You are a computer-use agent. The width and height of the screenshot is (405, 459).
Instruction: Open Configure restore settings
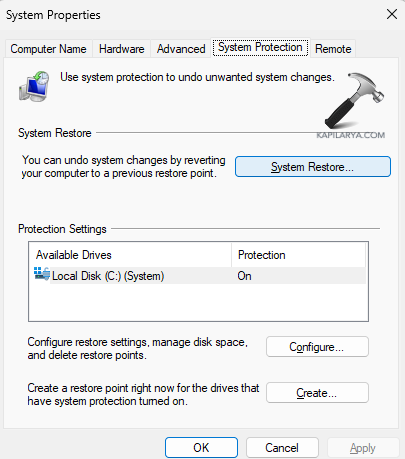coord(317,347)
